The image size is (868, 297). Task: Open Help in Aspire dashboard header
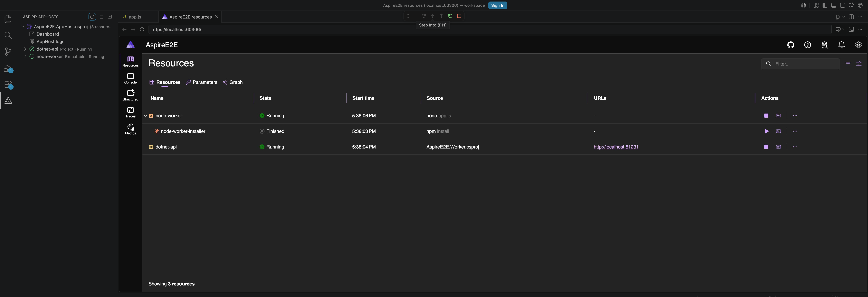pyautogui.click(x=808, y=45)
